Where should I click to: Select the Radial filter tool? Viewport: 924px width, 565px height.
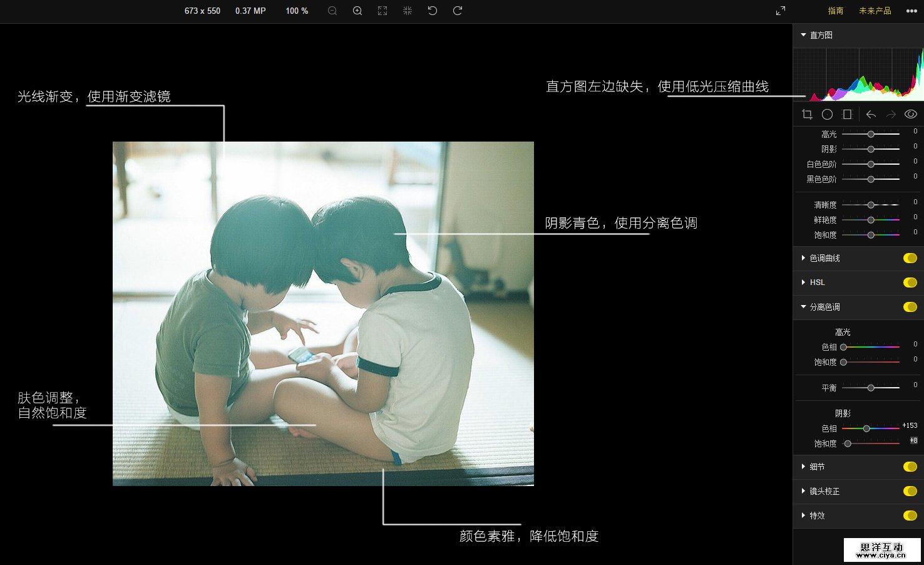click(827, 114)
